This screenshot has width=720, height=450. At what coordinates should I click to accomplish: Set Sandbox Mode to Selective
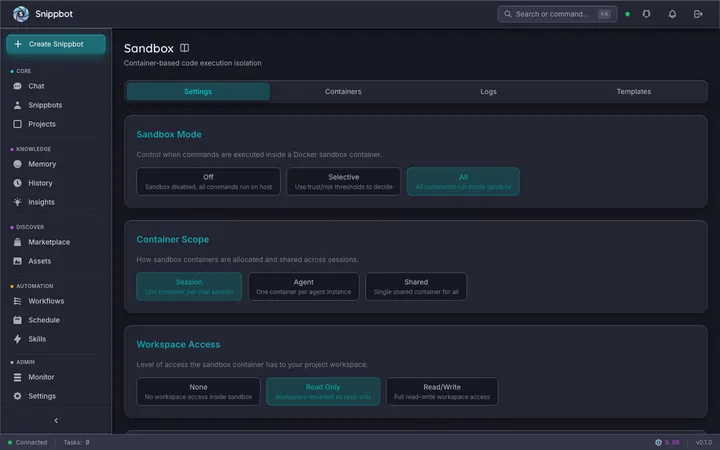(x=343, y=181)
